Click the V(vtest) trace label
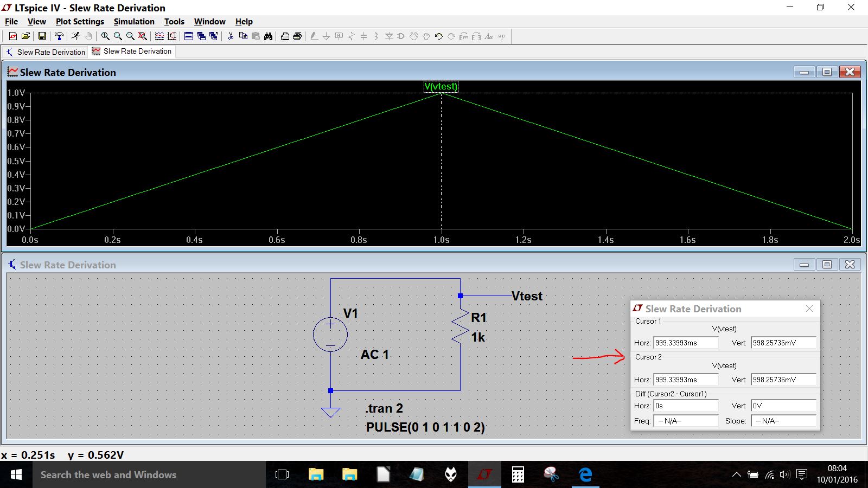The width and height of the screenshot is (868, 488). point(441,86)
